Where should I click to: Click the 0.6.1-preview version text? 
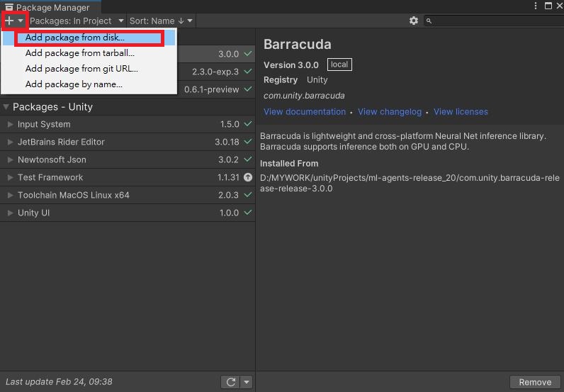[x=211, y=89]
